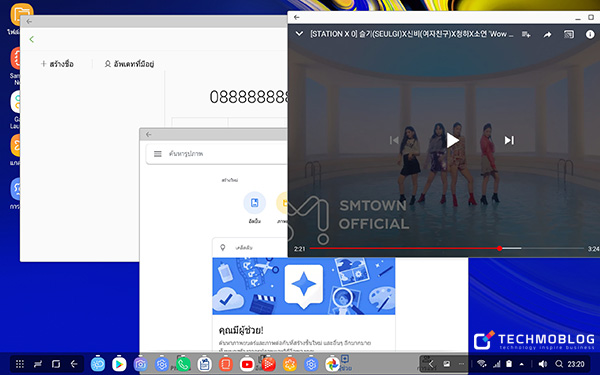
Task: Switch to the Google Photos pinwheel in the taskbar
Action: (332, 364)
